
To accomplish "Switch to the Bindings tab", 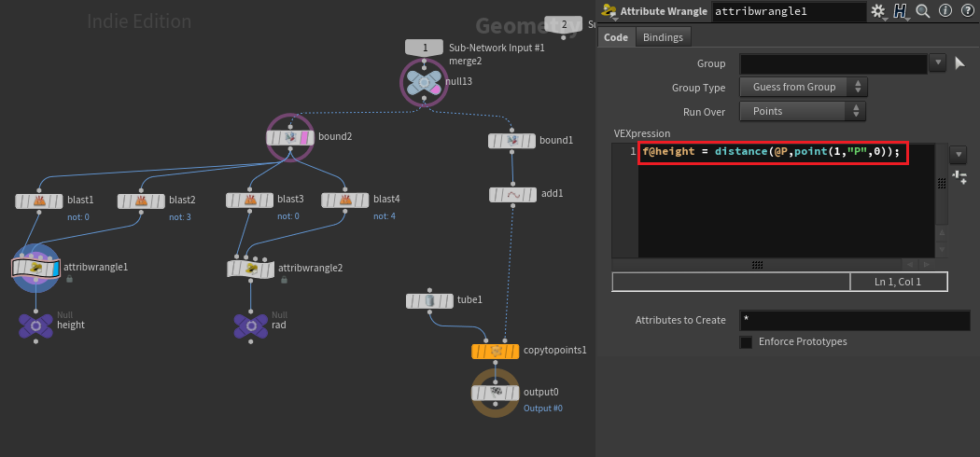I will (x=663, y=37).
